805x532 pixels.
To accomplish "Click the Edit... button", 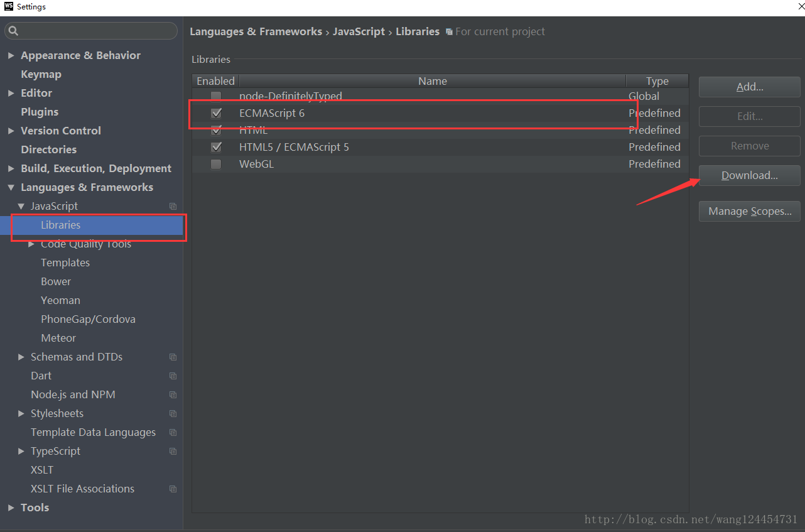I will [x=750, y=116].
